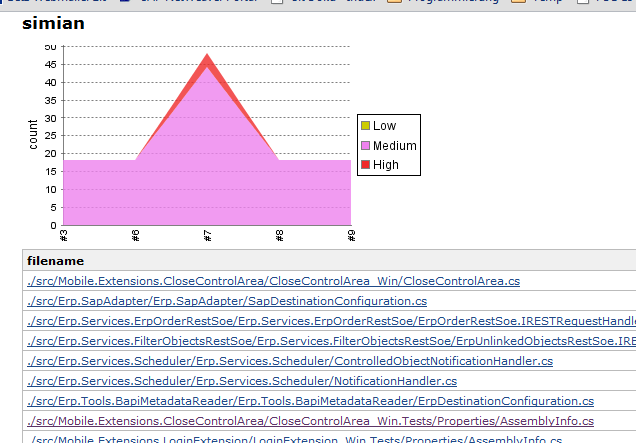Click build label #8 on chart axis
This screenshot has width=636, height=443.
(279, 235)
